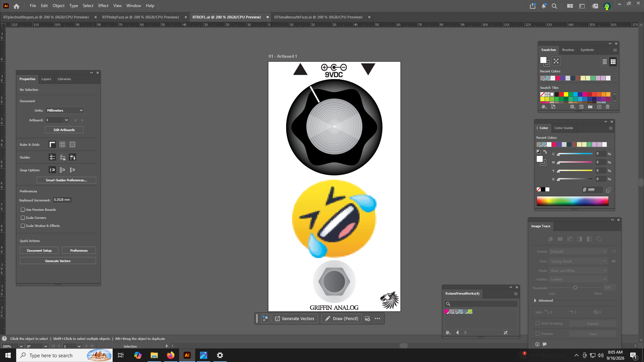This screenshot has height=362, width=644.
Task: Open Windows Settings from taskbar
Action: click(x=220, y=355)
